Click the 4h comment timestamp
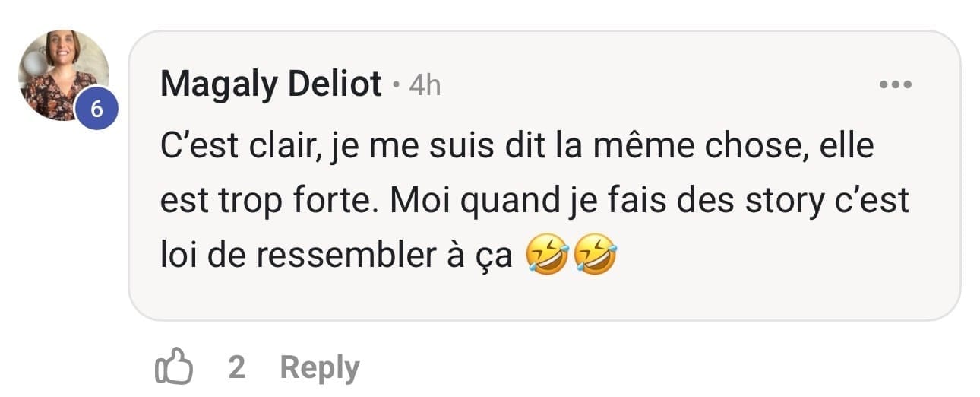The image size is (980, 397). pos(425,85)
